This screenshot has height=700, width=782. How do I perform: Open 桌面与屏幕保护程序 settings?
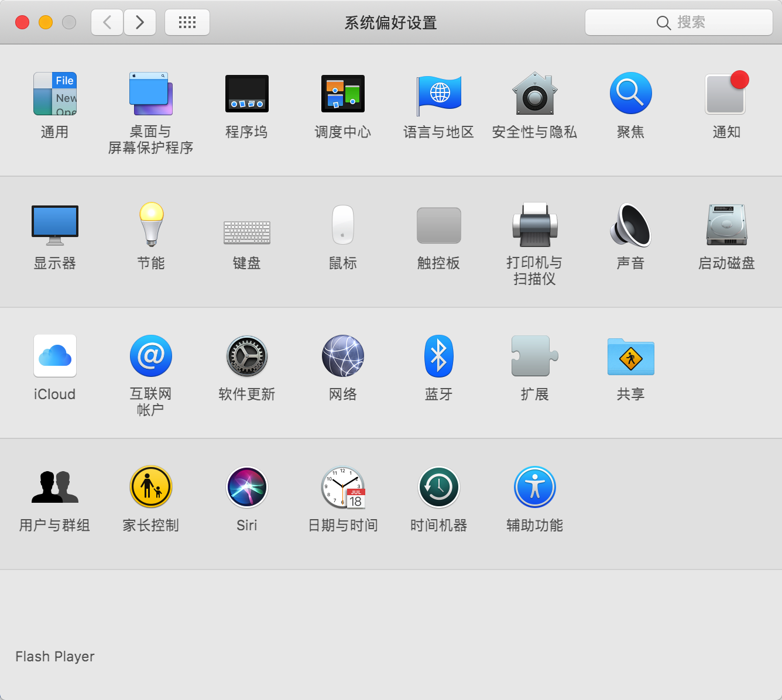click(150, 94)
